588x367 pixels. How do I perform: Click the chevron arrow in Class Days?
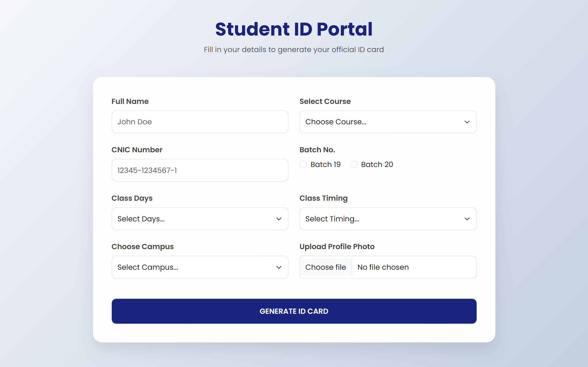(x=279, y=219)
